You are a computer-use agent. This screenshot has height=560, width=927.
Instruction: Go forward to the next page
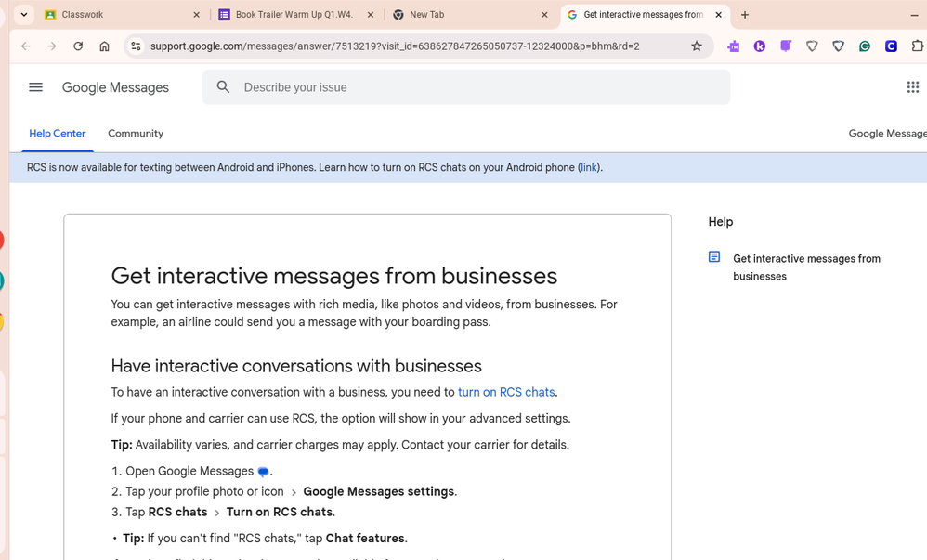(x=52, y=46)
